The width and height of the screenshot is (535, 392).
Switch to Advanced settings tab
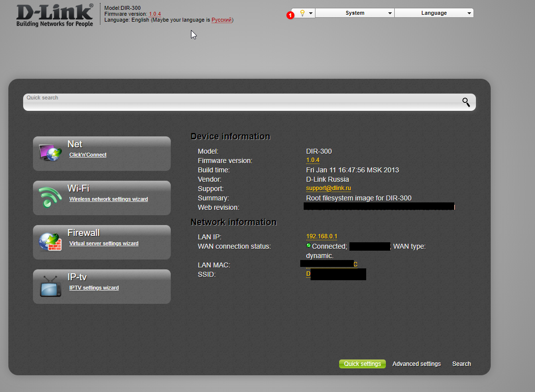pos(416,363)
